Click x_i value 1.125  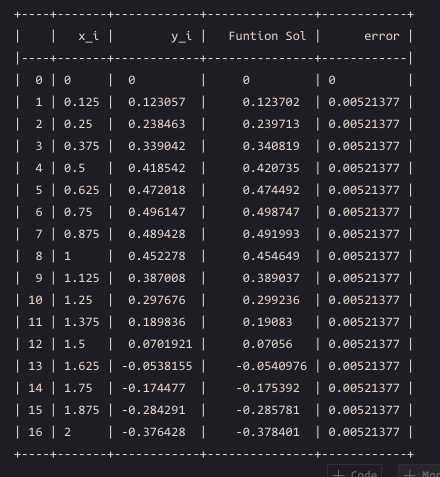82,278
